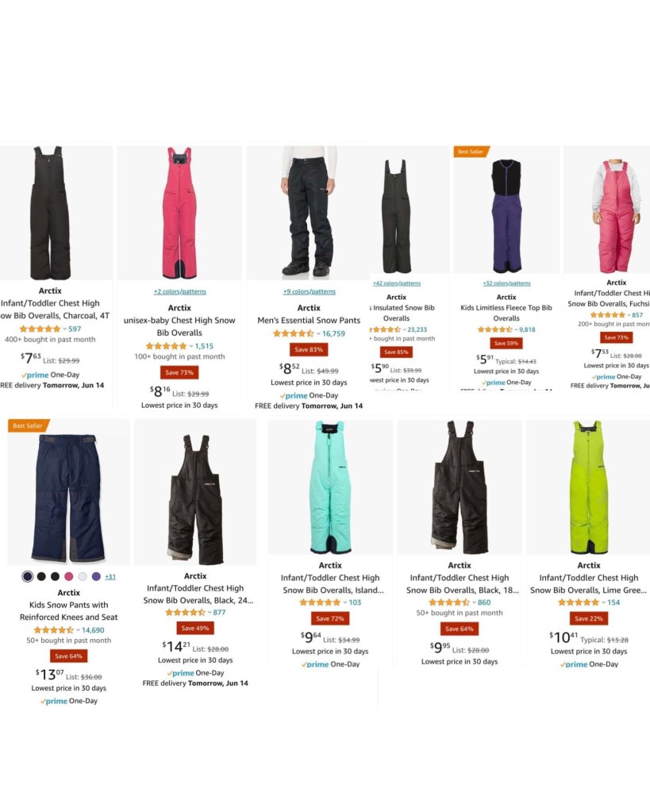
Task: Select the pink color swatch
Action: (x=69, y=576)
